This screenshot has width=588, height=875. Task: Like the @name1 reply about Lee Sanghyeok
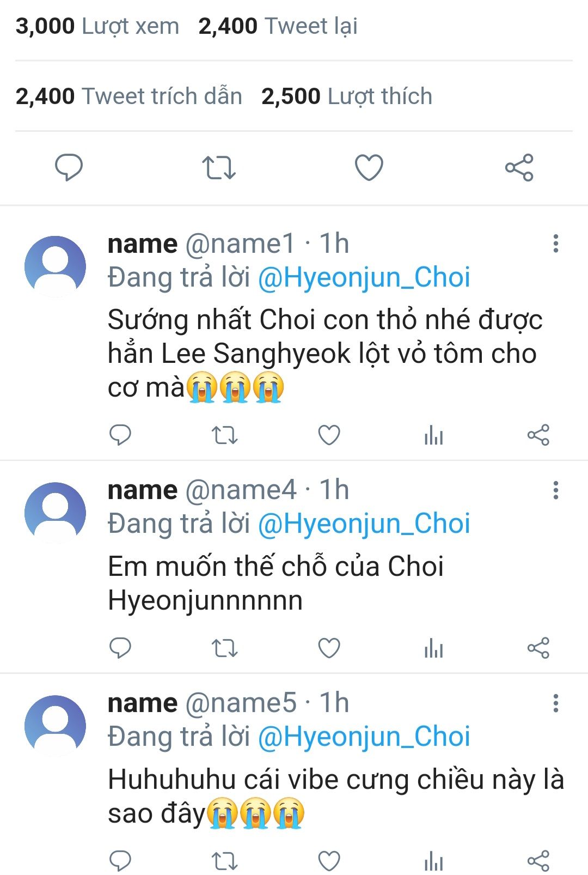pos(329,435)
